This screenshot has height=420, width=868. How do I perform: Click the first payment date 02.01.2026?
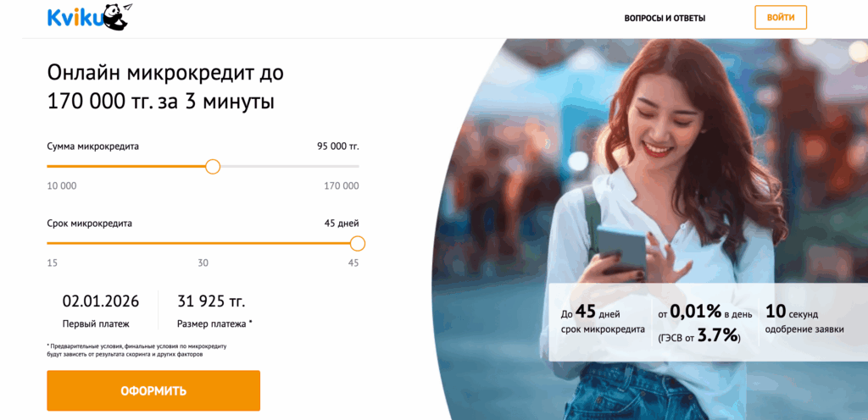point(101,301)
